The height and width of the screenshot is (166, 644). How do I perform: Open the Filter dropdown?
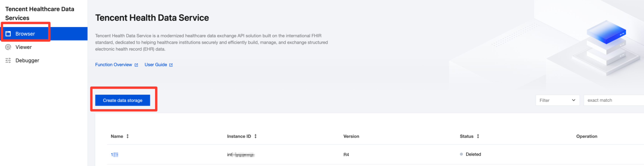[x=558, y=100]
